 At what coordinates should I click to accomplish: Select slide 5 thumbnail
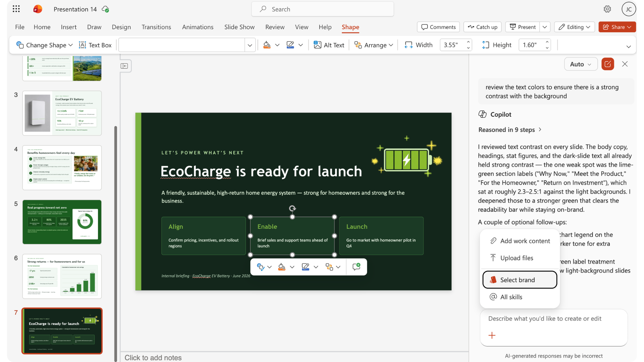[x=62, y=222]
